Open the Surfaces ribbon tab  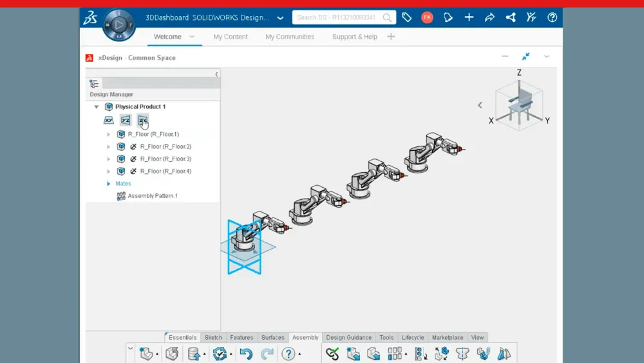click(272, 337)
